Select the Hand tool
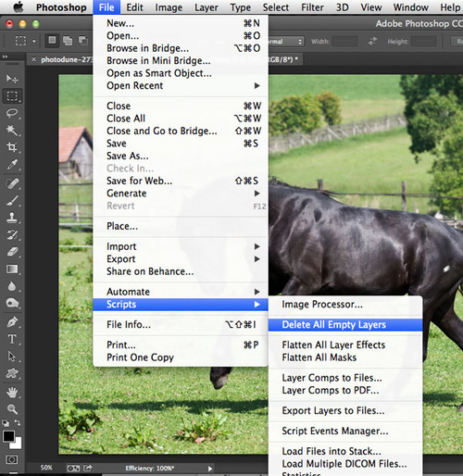 point(12,393)
